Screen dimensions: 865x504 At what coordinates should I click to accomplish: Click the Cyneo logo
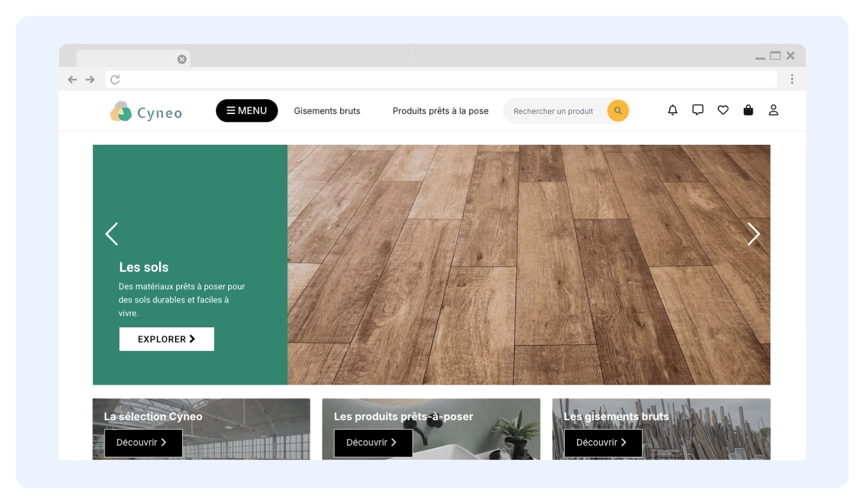(x=146, y=112)
